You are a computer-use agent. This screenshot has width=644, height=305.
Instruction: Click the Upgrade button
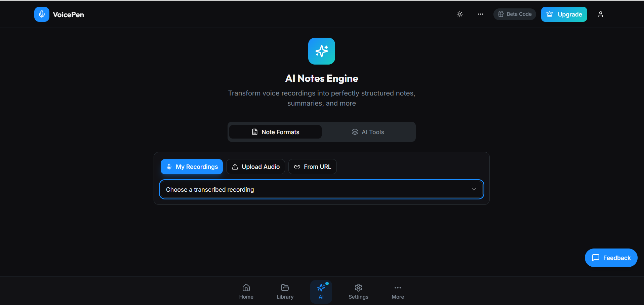(564, 14)
